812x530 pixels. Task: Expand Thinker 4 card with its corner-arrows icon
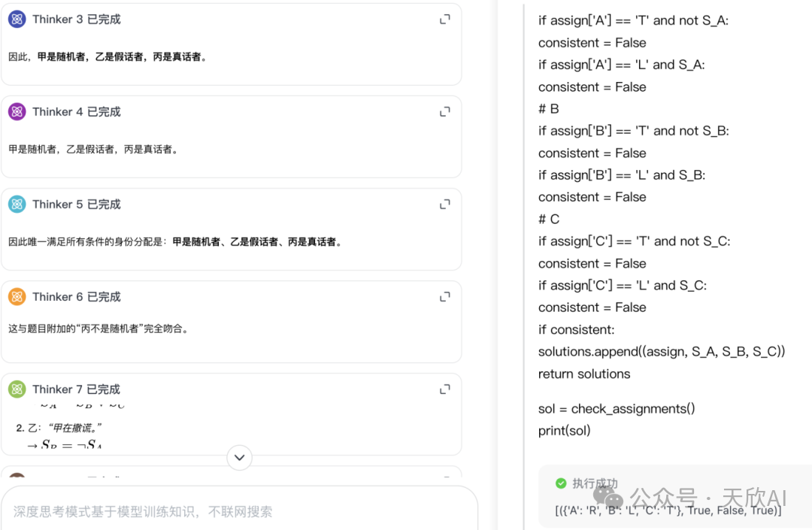[x=444, y=111]
